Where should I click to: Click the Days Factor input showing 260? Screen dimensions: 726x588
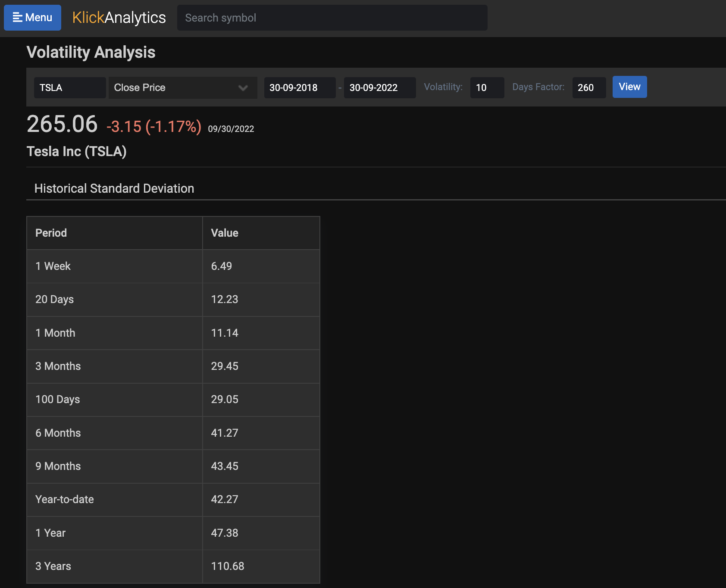pyautogui.click(x=588, y=88)
